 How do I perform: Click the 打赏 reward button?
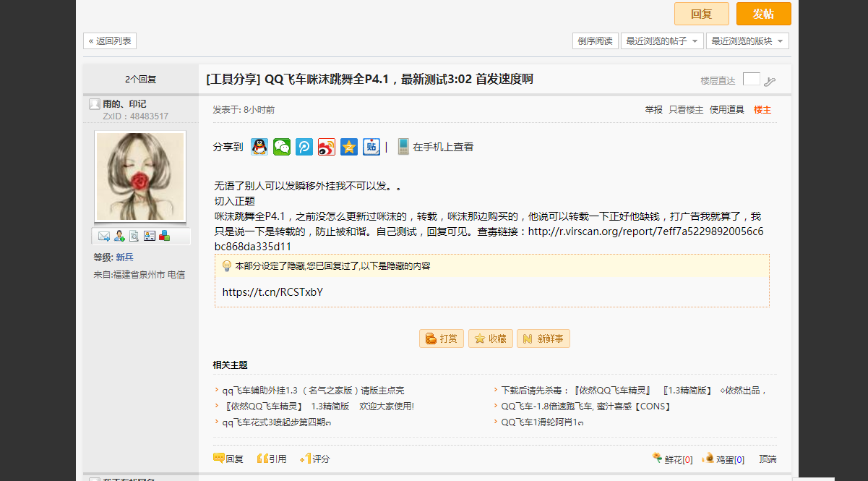442,339
